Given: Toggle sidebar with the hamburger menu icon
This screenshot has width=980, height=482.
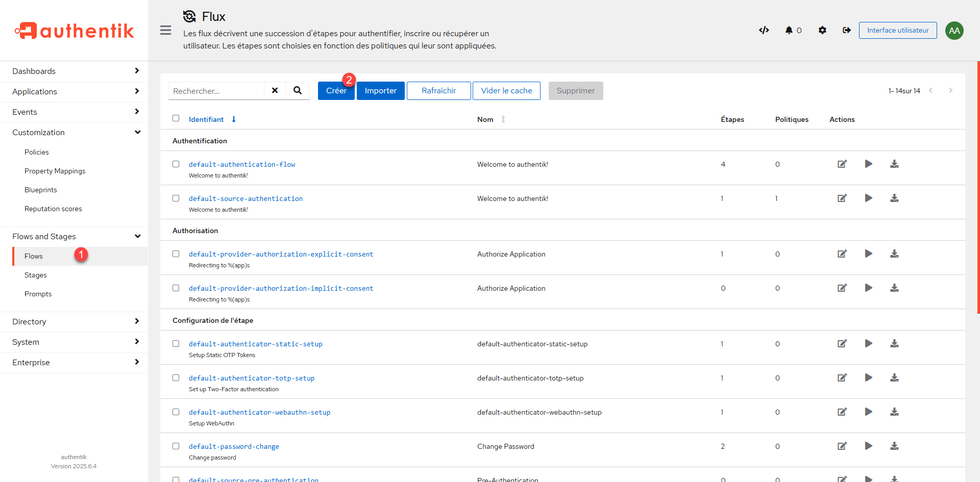Looking at the screenshot, I should 165,30.
